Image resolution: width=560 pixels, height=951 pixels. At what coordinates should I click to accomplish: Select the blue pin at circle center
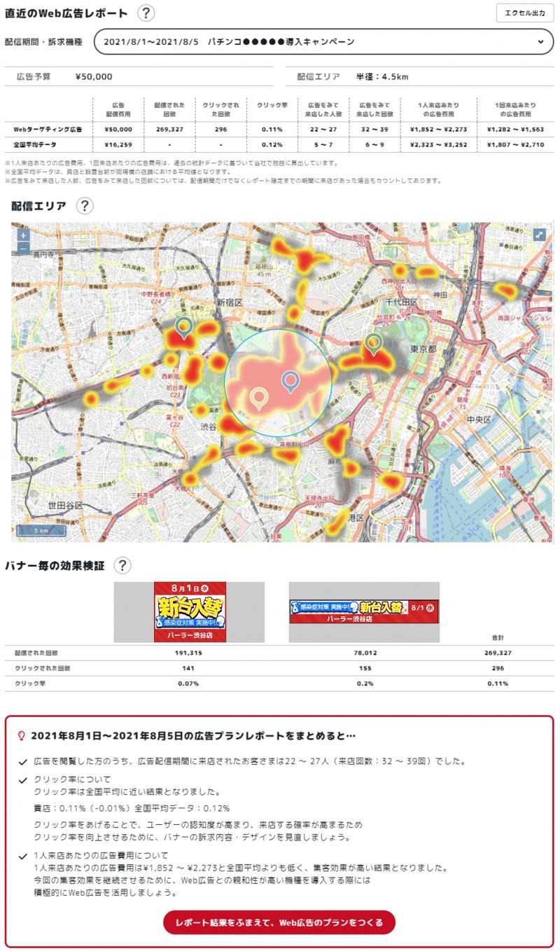coord(290,381)
